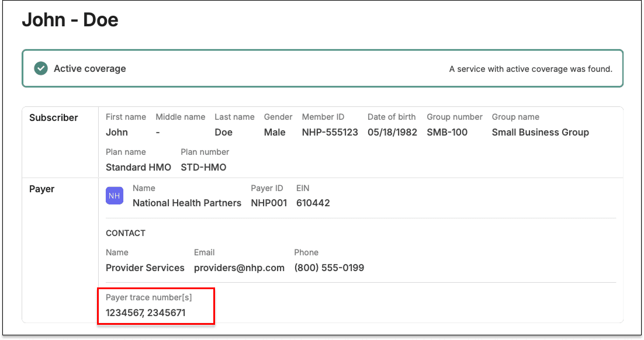Select the Active coverage status text
Viewport: 644px width, 340px height.
90,68
